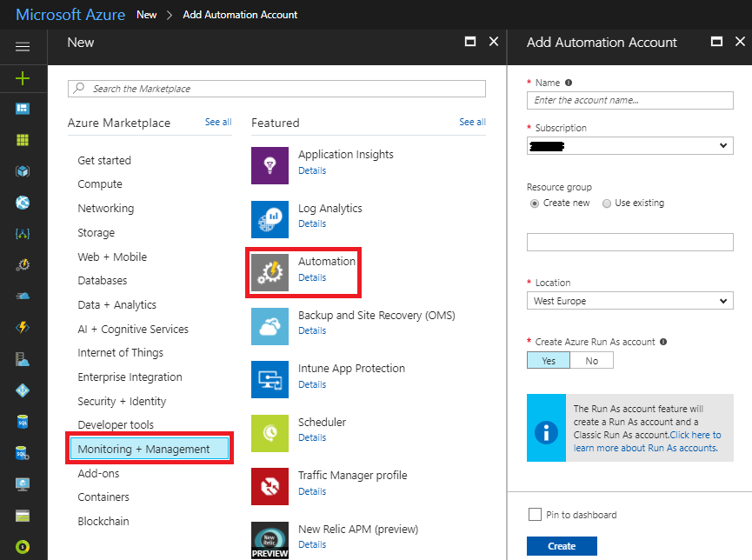Select the All Resources grid icon
This screenshot has height=560, width=752.
click(23, 139)
